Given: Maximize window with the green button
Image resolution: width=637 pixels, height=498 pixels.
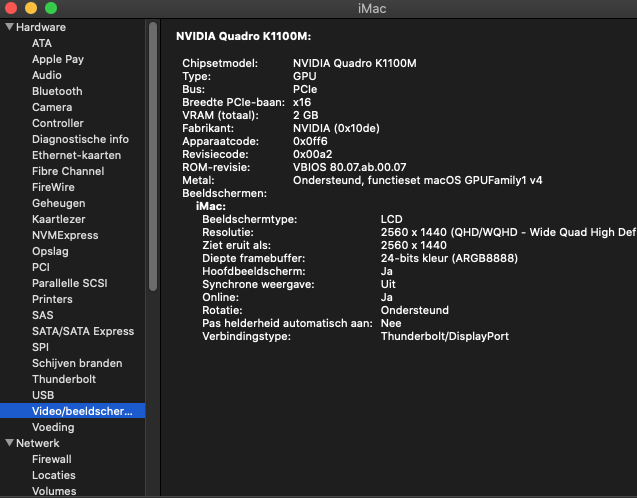Looking at the screenshot, I should click(x=51, y=8).
